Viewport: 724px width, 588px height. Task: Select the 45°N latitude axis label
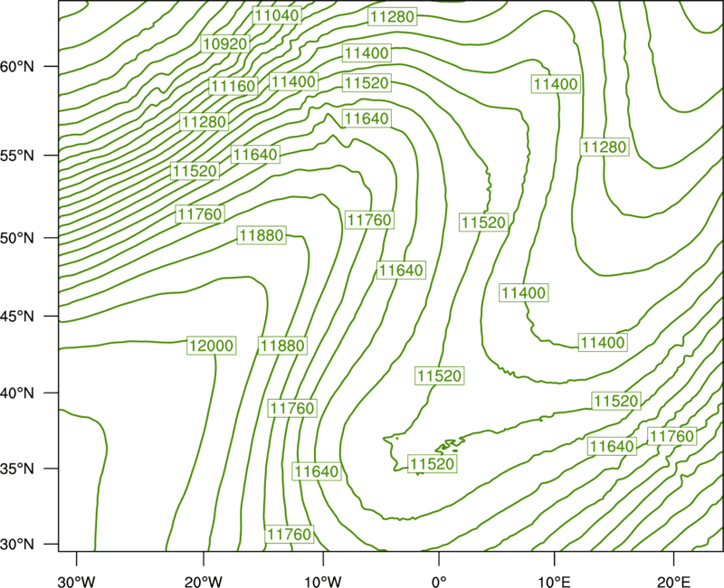[x=17, y=317]
